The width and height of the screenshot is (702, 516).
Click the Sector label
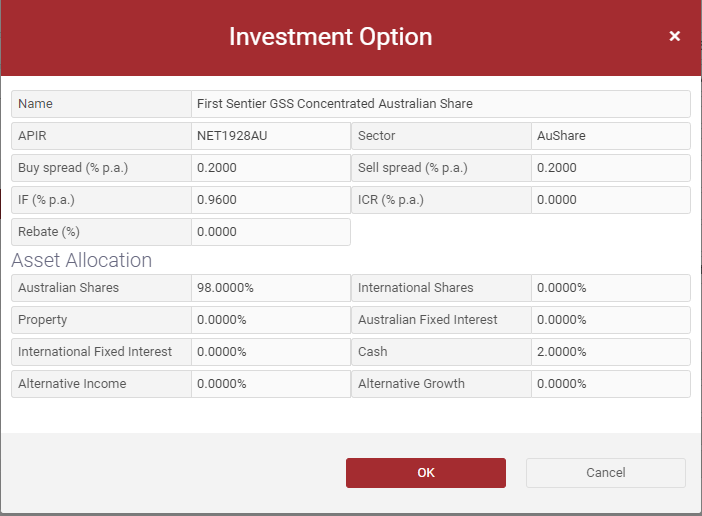[377, 136]
